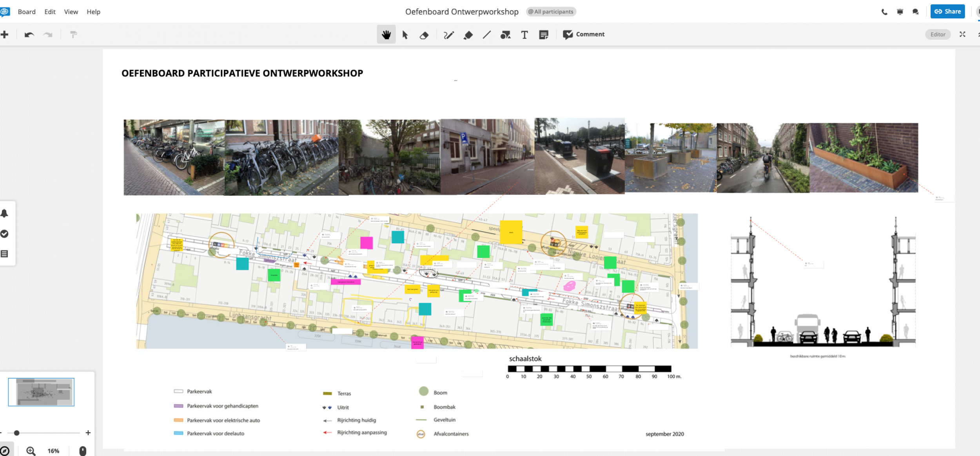Choose the Select arrow tool
Image resolution: width=980 pixels, height=456 pixels.
[x=405, y=35]
